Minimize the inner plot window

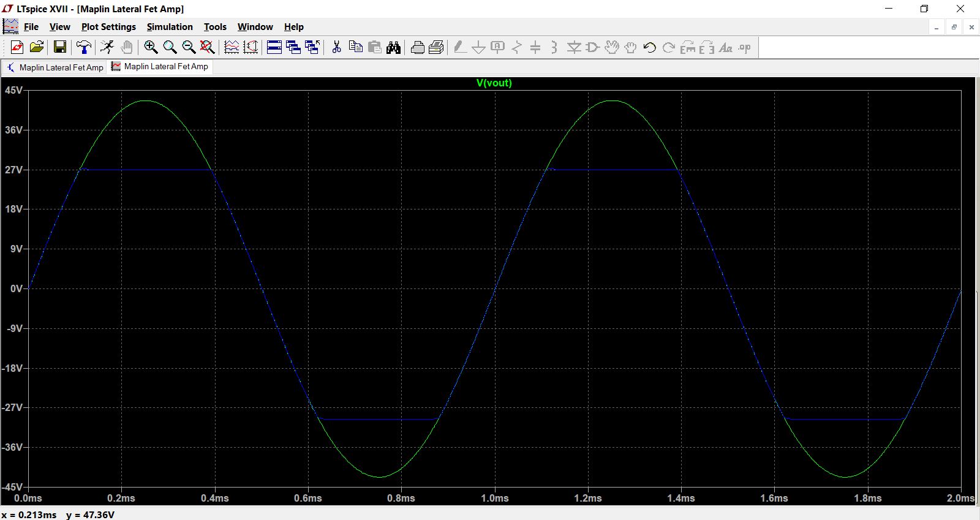(937, 27)
